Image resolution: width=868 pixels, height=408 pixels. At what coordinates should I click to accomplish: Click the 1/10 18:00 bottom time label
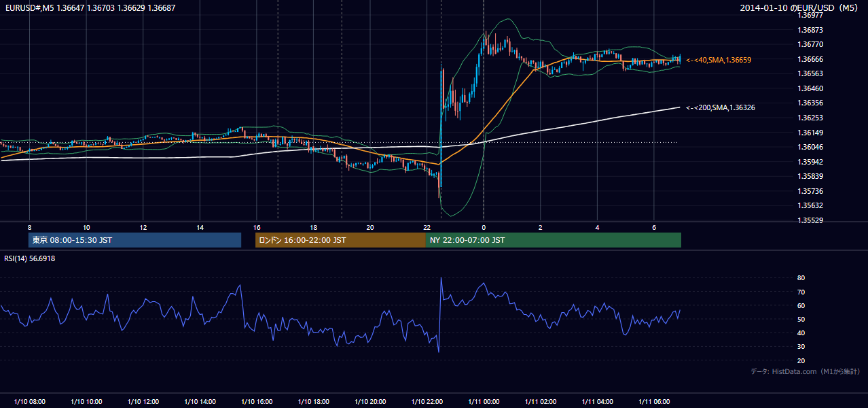click(x=313, y=401)
